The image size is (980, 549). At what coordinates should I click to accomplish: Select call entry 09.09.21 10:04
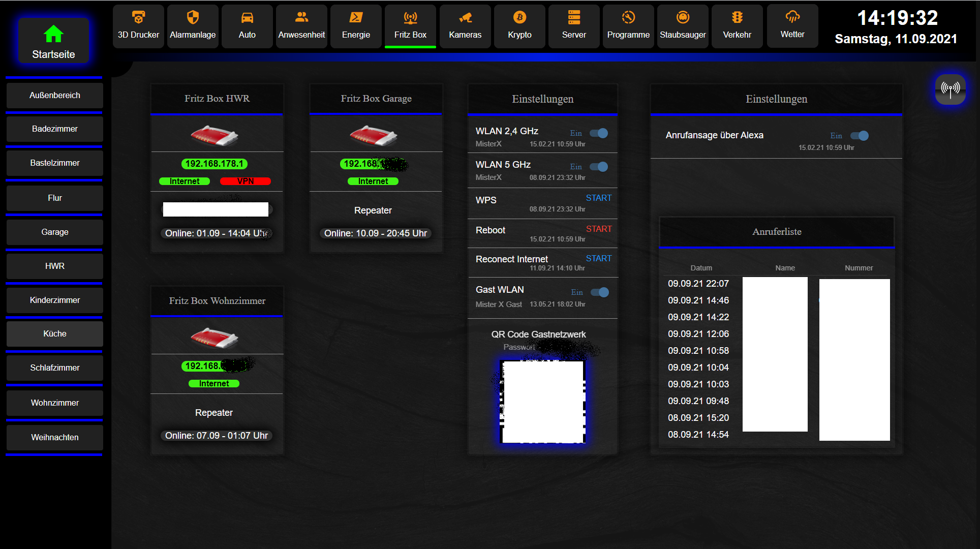(x=698, y=368)
